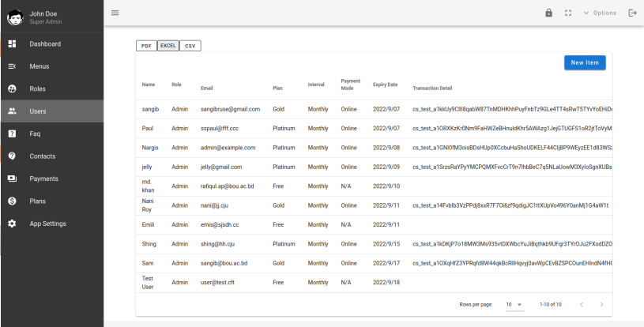This screenshot has height=327, width=644.
Task: Click the Roles icon in sidebar
Action: 12,88
